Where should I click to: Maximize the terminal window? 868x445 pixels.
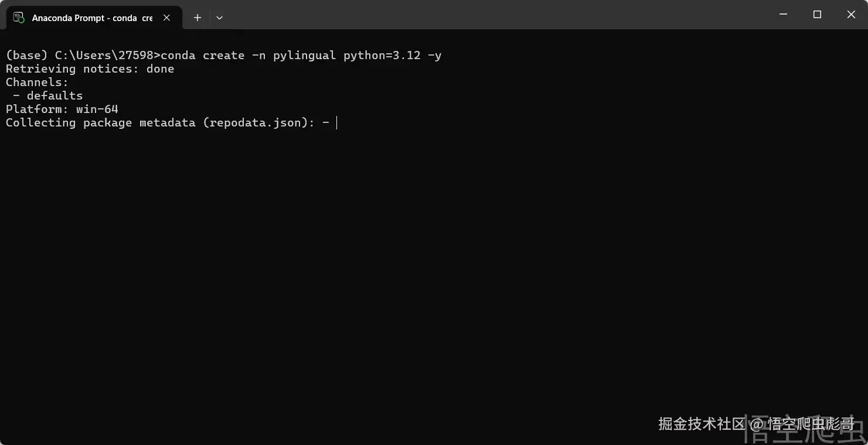[817, 15]
